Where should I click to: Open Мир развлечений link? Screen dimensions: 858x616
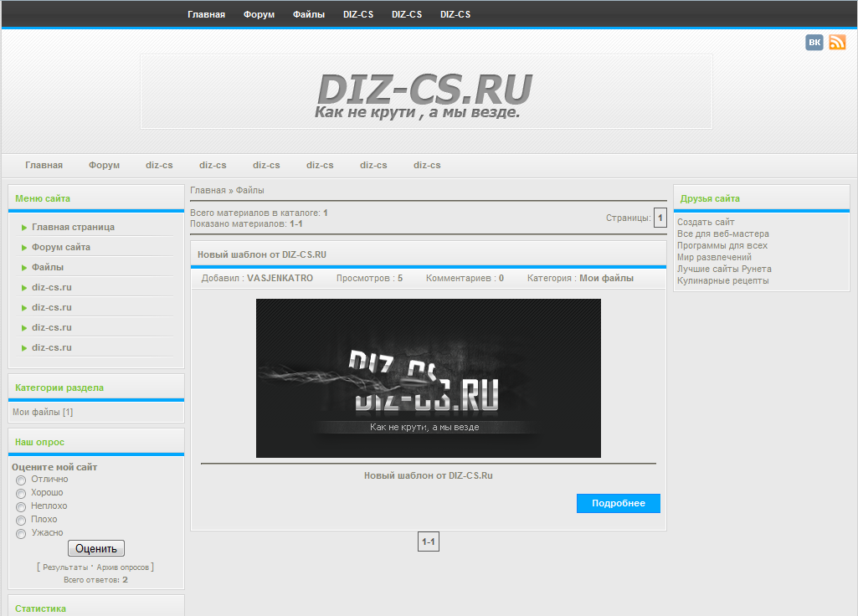pos(714,257)
